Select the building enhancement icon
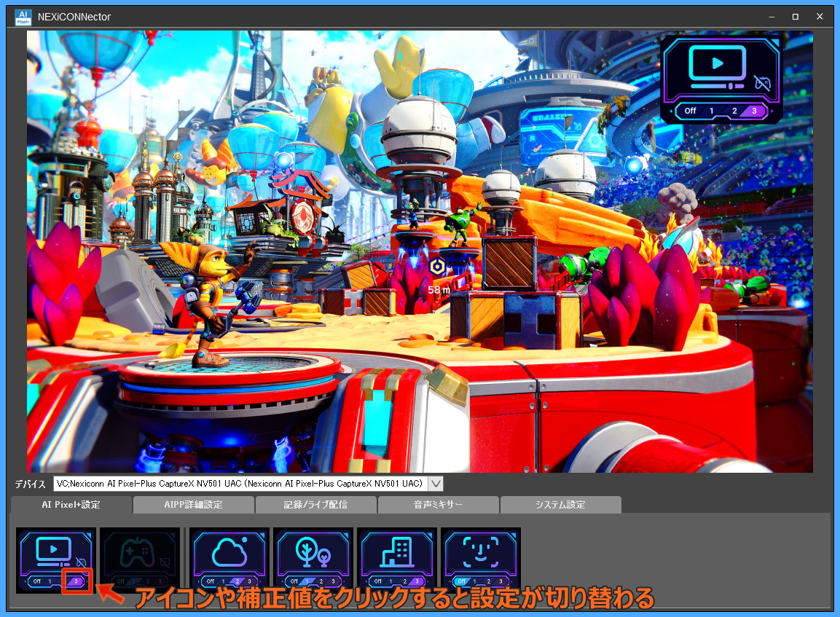 point(397,551)
